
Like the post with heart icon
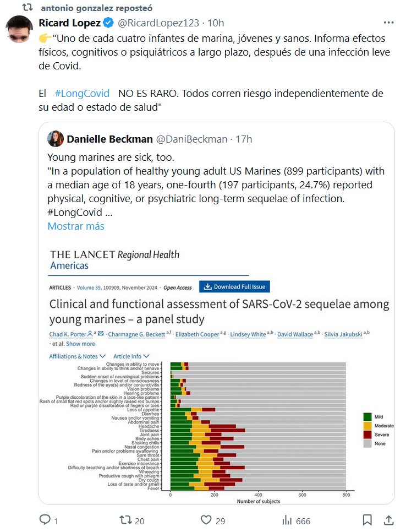tap(206, 520)
